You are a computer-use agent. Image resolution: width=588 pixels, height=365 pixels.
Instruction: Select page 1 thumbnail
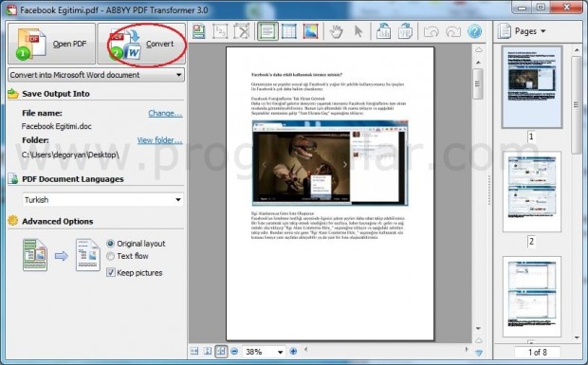coord(532,87)
